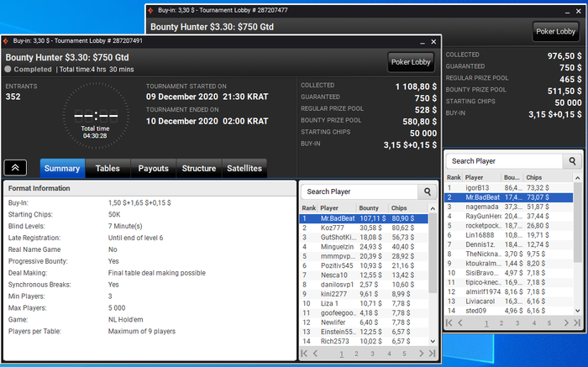
Task: Sort front window list by Rank column
Action: pyautogui.click(x=309, y=208)
